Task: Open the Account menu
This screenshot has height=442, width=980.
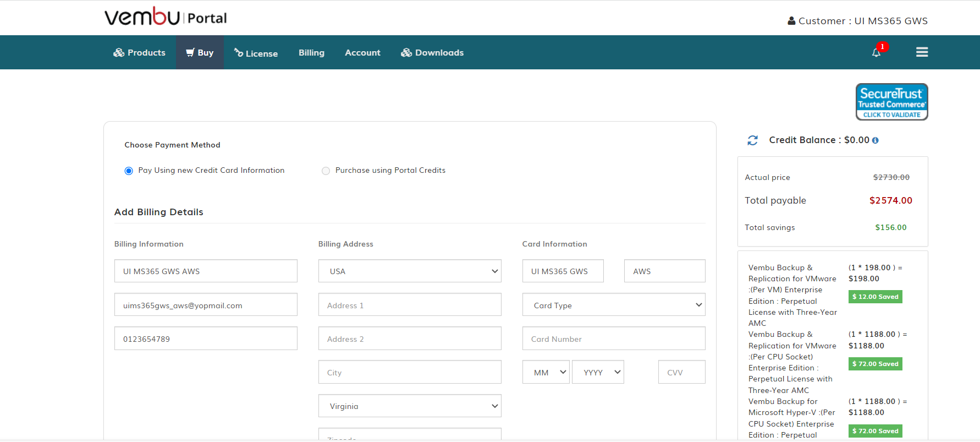Action: tap(362, 52)
